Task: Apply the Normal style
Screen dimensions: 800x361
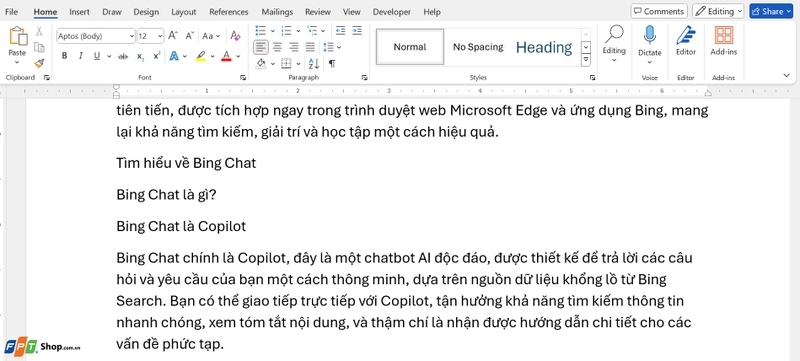Action: click(410, 47)
